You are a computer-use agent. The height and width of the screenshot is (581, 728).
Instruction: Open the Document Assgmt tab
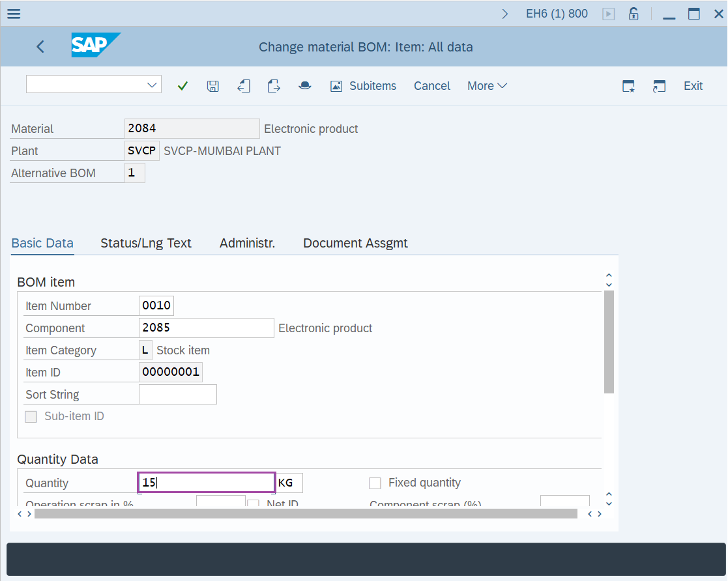(x=355, y=243)
